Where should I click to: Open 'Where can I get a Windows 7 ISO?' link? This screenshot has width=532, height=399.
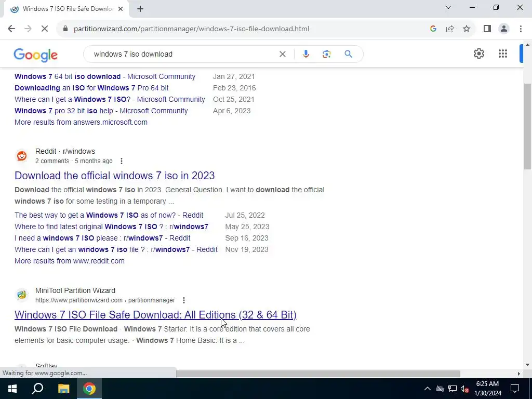click(110, 99)
